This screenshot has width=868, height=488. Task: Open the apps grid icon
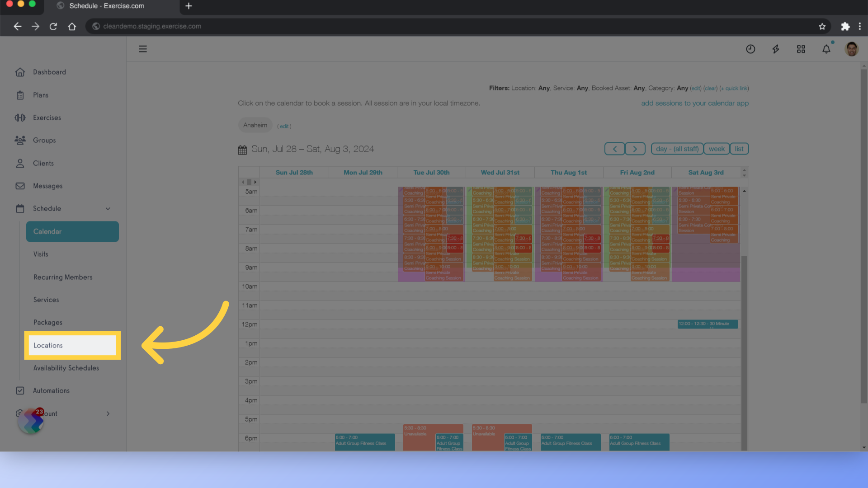click(801, 49)
